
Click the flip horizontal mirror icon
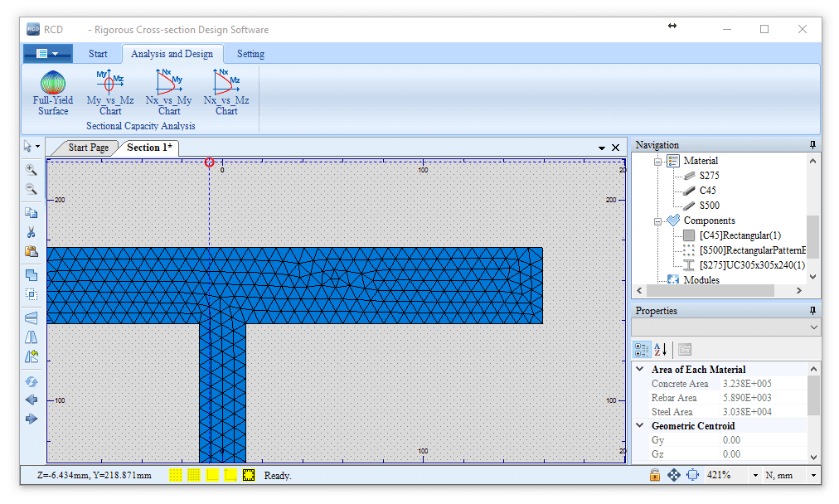[31, 337]
